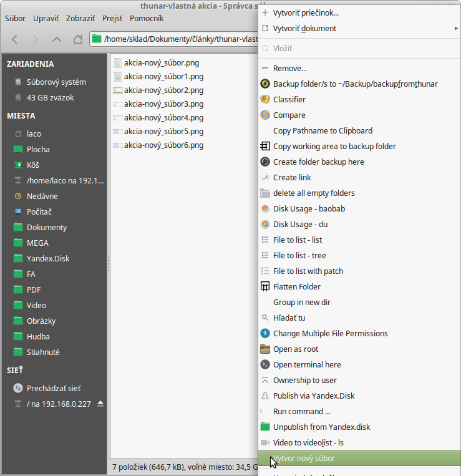
Task: Click the Compare swirl icon
Action: 265,115
